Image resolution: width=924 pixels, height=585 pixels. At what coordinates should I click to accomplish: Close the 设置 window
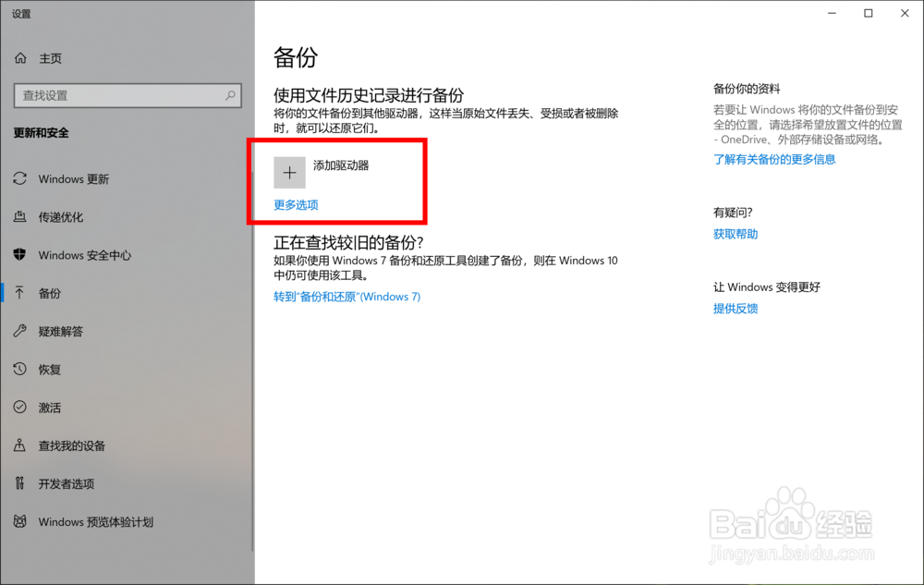click(905, 13)
